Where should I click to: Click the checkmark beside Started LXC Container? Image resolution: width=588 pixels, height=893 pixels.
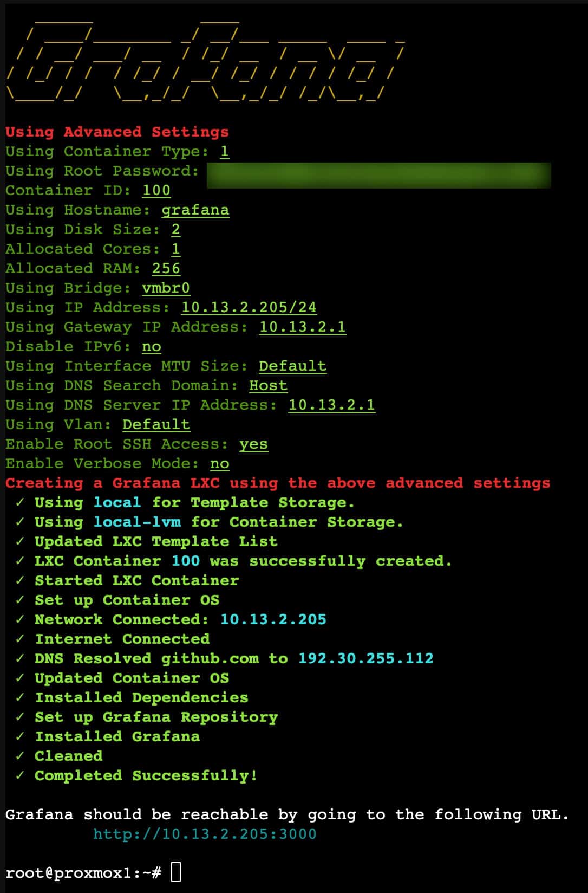tap(20, 580)
